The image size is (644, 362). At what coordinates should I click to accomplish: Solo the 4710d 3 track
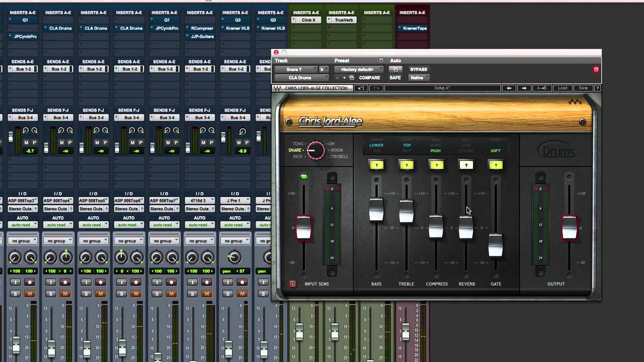coord(192,294)
